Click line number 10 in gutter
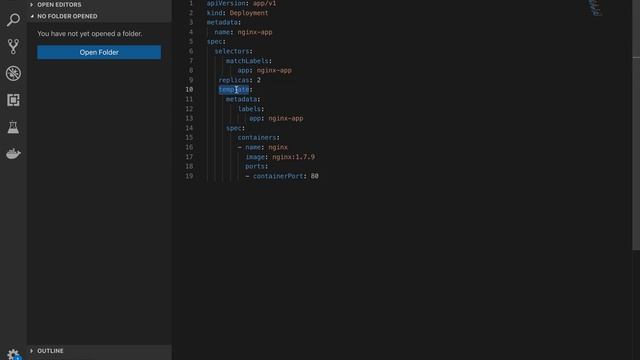 tap(189, 89)
